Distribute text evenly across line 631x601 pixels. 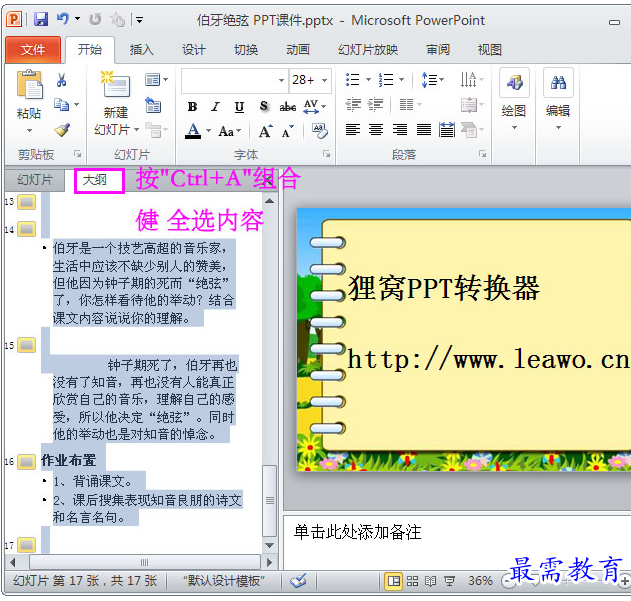447,130
